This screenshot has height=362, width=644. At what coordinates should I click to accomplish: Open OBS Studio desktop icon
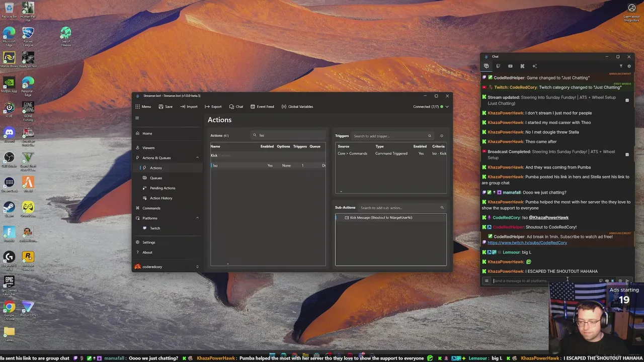(9, 159)
